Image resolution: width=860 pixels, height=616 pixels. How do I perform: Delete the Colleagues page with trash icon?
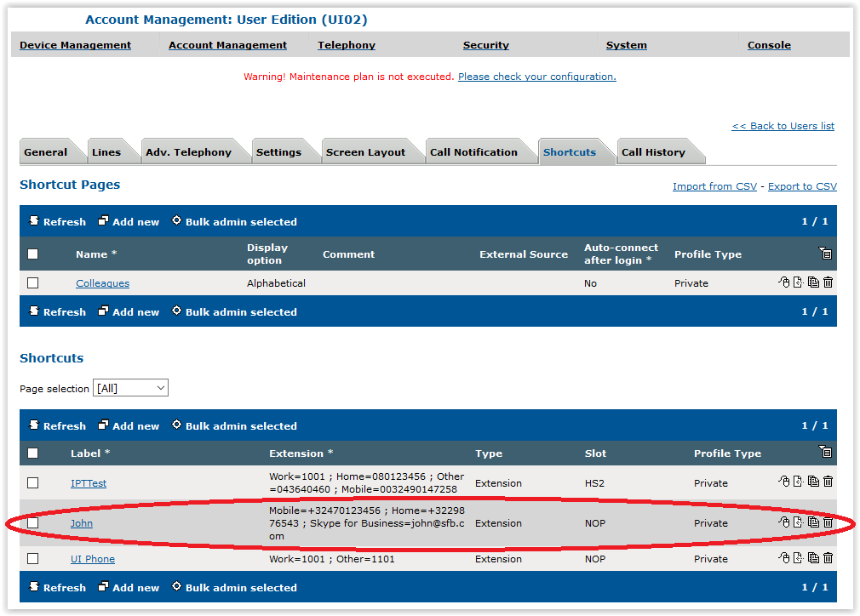[828, 282]
